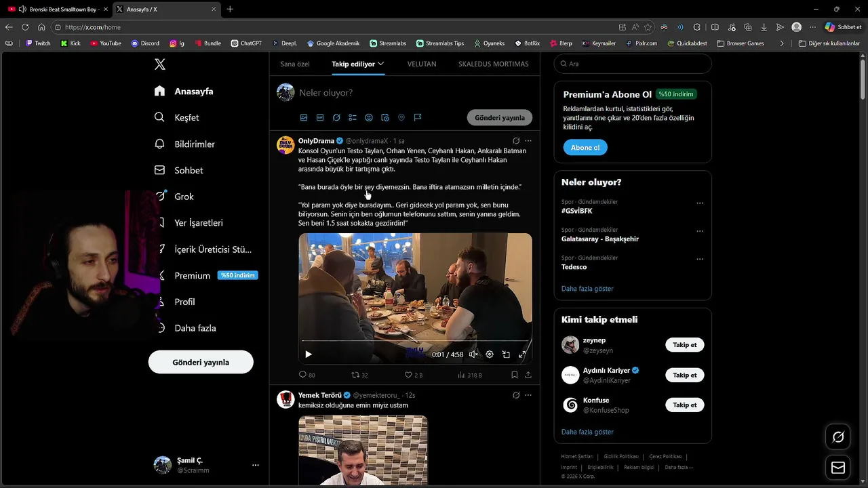Open Twitch bookmark
Viewport: 868px width, 488px height.
click(38, 43)
